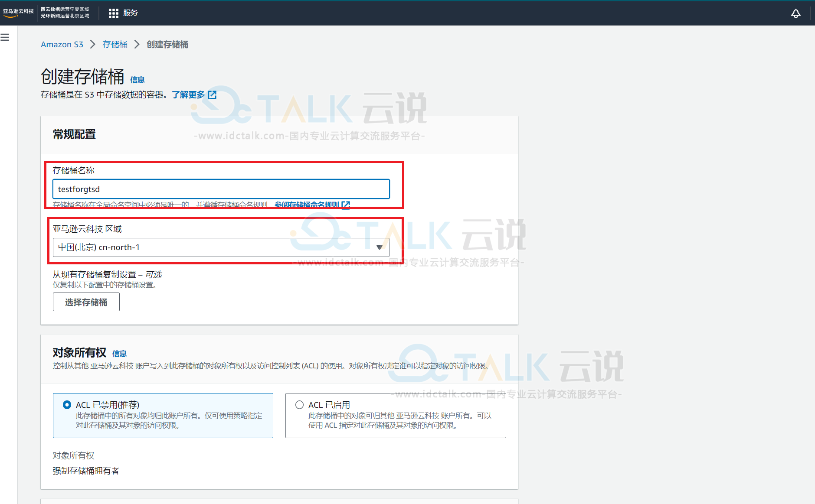Screen dimensions: 815x504
Task: Click the 选择存储桶 button
Action: [x=86, y=302]
